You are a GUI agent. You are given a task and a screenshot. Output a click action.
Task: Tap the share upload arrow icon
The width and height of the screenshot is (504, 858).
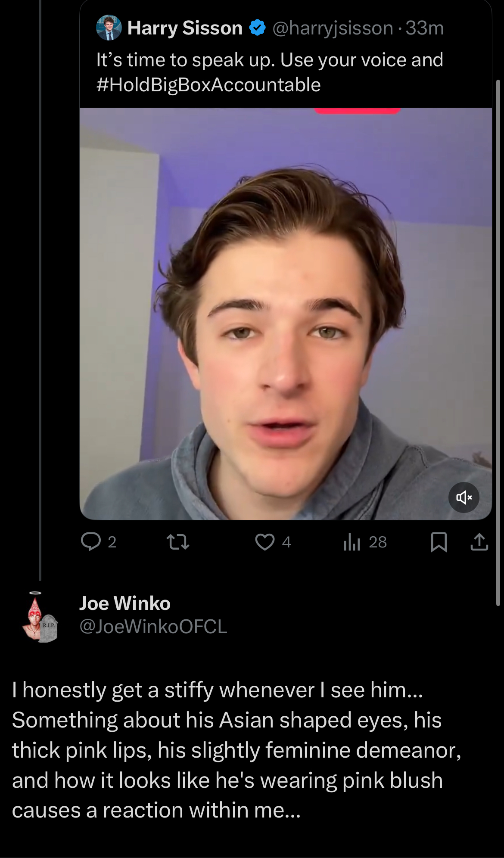tap(479, 542)
